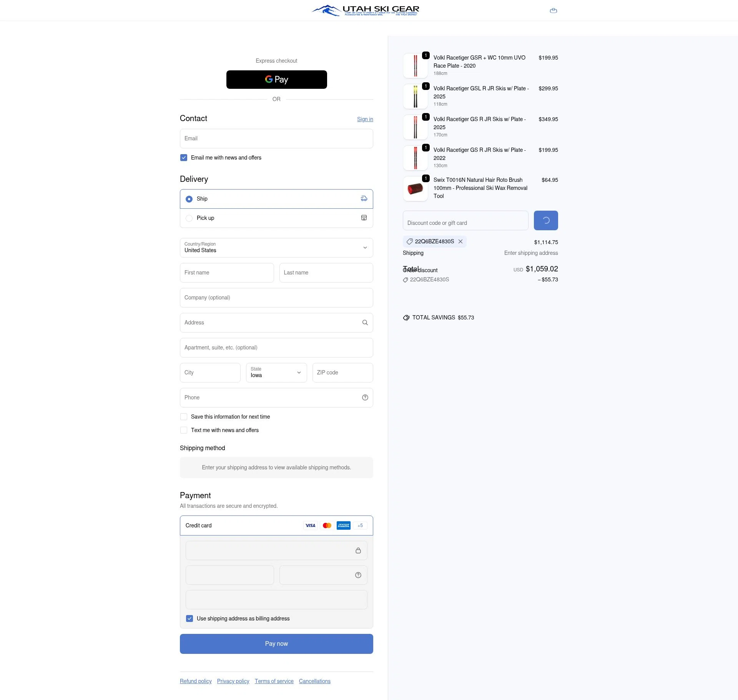Screen dimensions: 738x700
Task: Click the security code help icon
Action: pyautogui.click(x=358, y=575)
